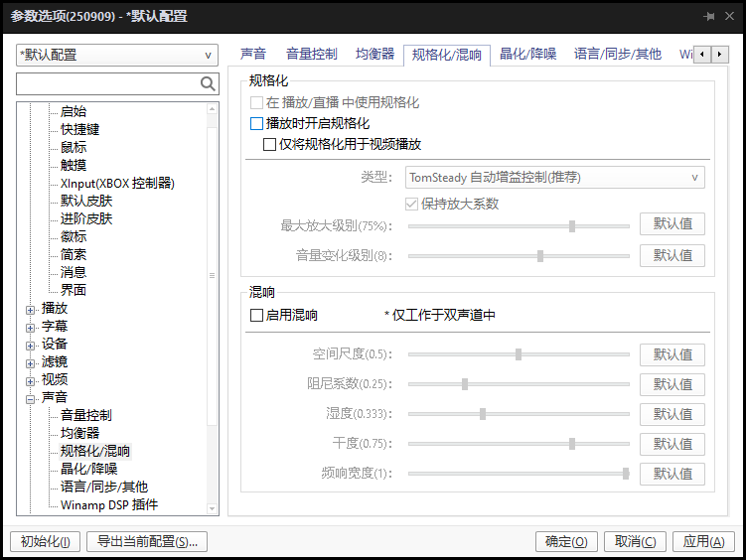The height and width of the screenshot is (560, 746).
Task: Pin the preferences window with pushpin icon
Action: click(x=709, y=17)
